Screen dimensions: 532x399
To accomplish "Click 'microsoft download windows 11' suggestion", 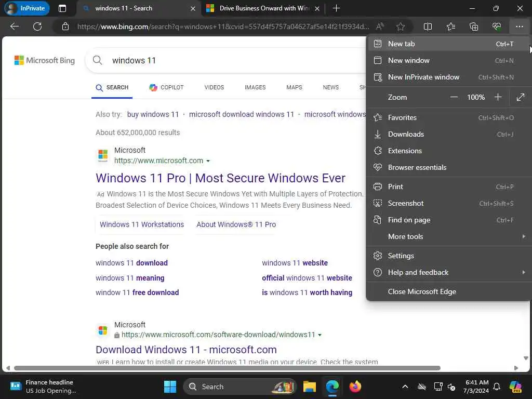I will click(x=242, y=114).
